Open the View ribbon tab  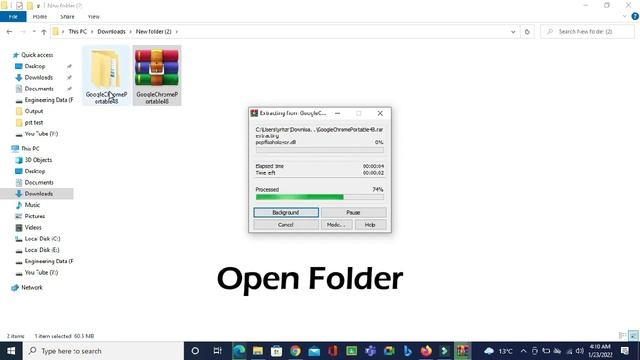(x=93, y=17)
